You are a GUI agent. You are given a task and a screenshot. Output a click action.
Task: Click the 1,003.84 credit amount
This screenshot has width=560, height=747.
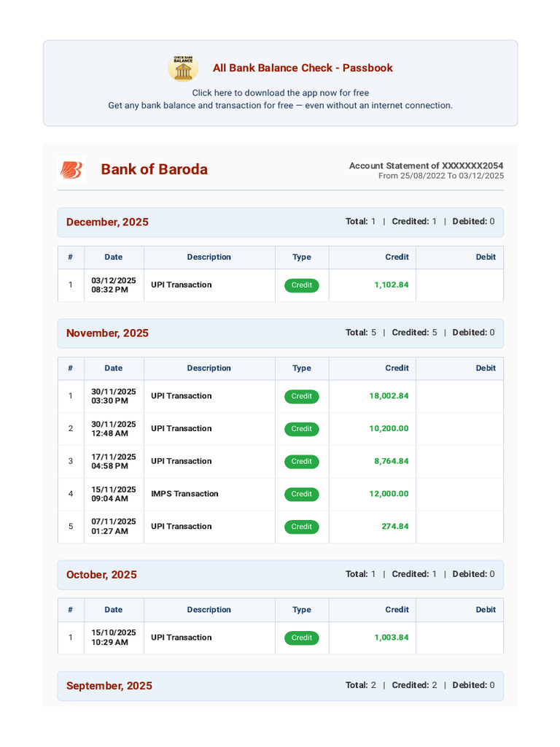(392, 638)
